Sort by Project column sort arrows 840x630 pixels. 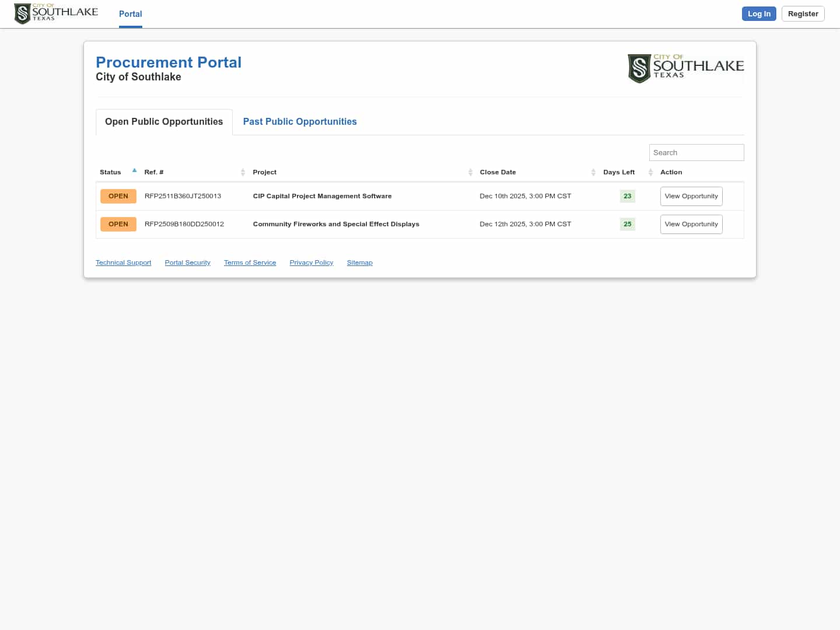470,172
